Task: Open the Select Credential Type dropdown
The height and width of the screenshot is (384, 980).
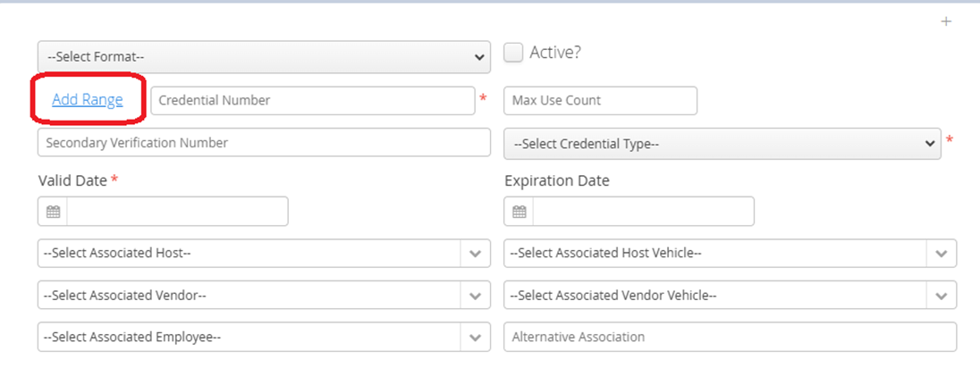Action: [x=722, y=144]
